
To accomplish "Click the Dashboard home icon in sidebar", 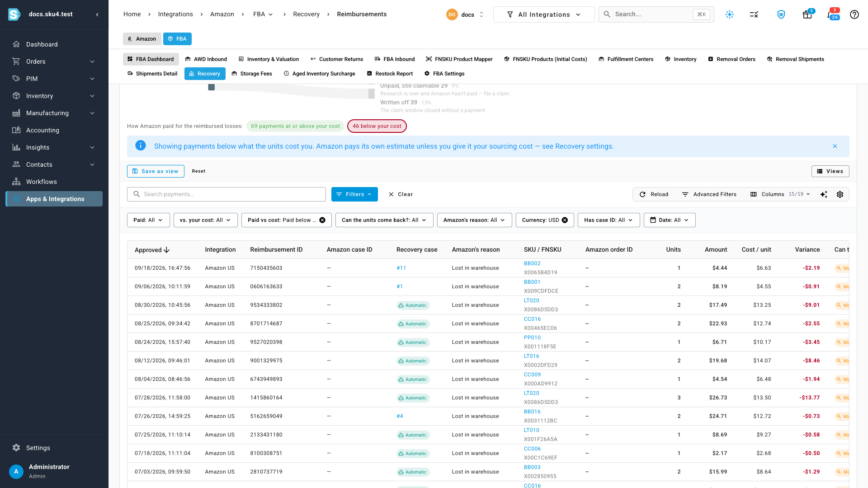I will [x=16, y=44].
